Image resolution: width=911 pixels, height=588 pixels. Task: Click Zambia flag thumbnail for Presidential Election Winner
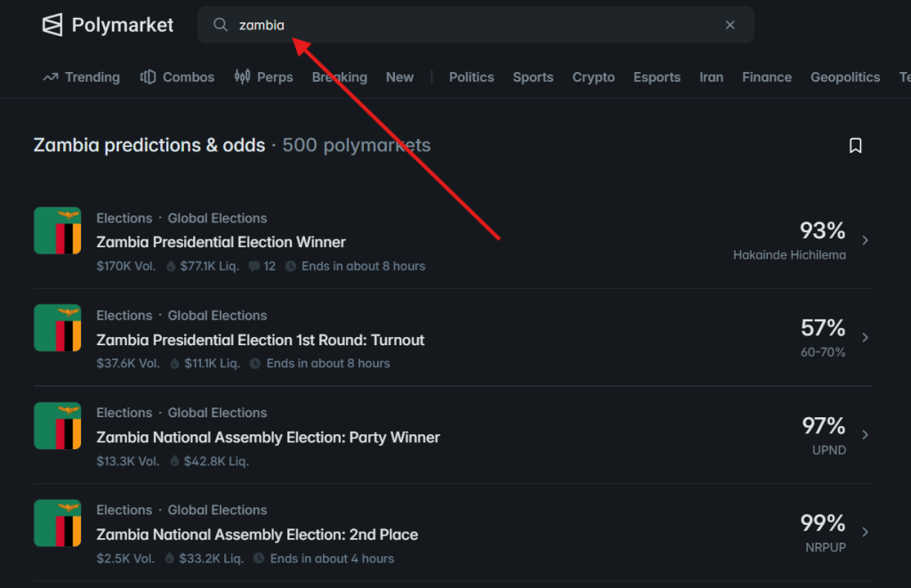[58, 230]
